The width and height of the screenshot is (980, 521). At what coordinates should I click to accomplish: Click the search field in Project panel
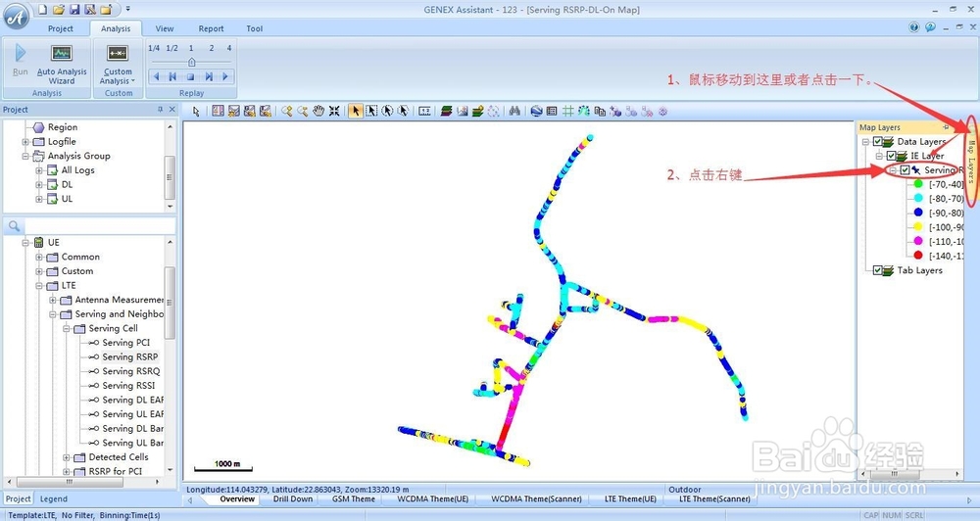(99, 226)
